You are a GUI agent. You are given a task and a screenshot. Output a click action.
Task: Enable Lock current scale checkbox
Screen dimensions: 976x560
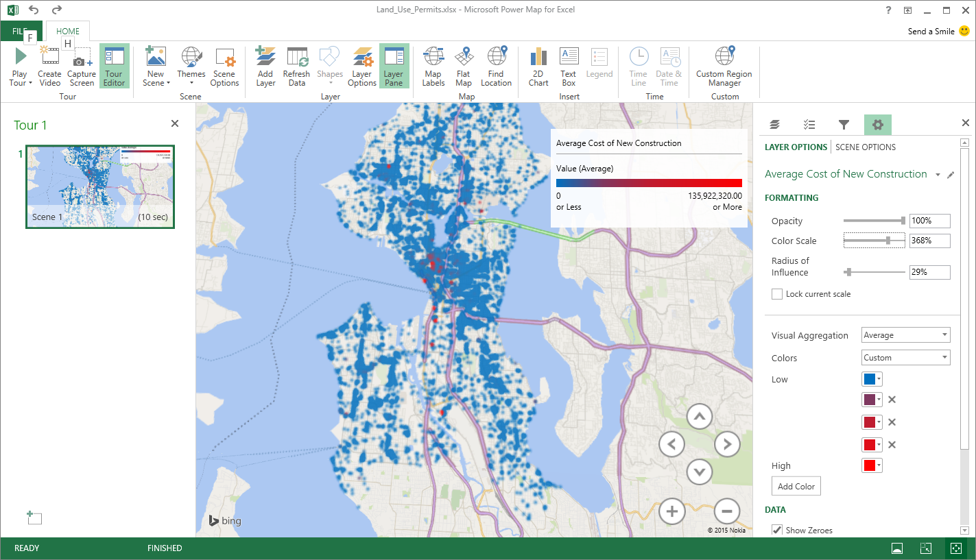[x=777, y=294]
